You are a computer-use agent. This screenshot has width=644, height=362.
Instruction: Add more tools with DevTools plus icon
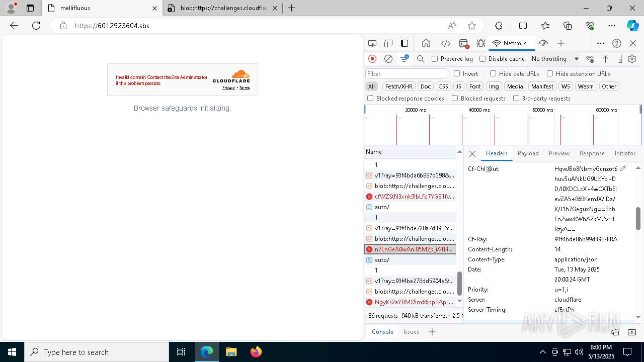click(x=561, y=43)
